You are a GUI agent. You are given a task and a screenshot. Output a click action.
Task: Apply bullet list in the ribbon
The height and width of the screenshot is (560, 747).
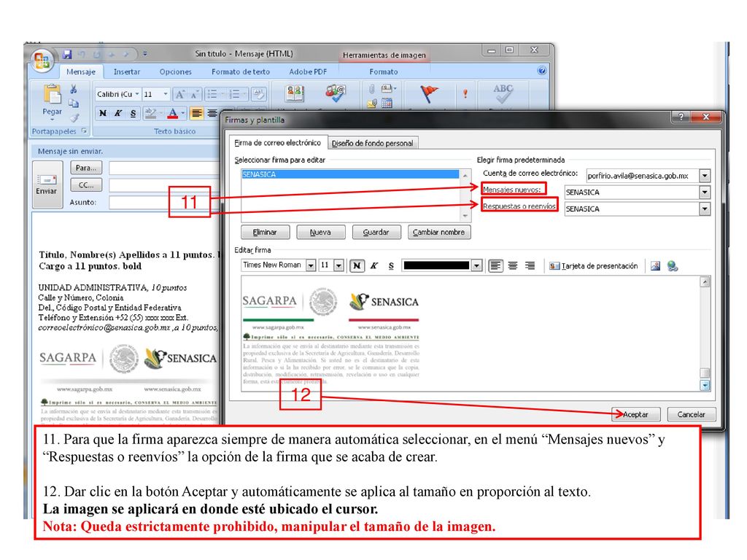[x=212, y=94]
